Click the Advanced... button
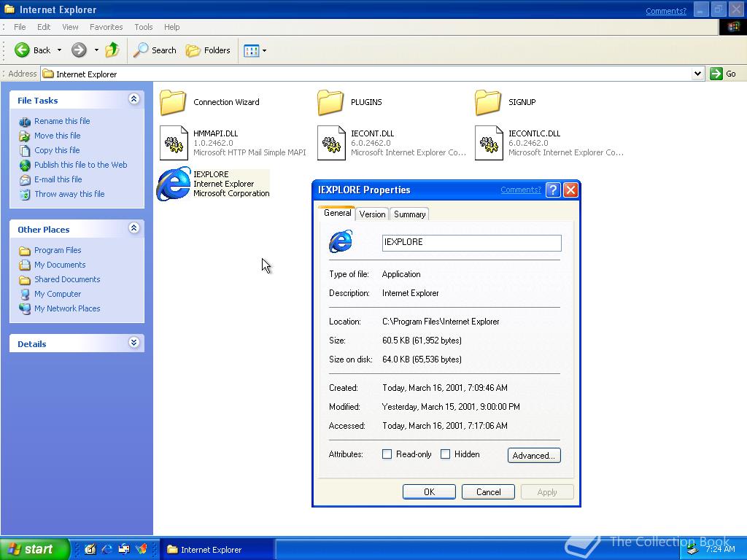The image size is (747, 560). point(534,455)
